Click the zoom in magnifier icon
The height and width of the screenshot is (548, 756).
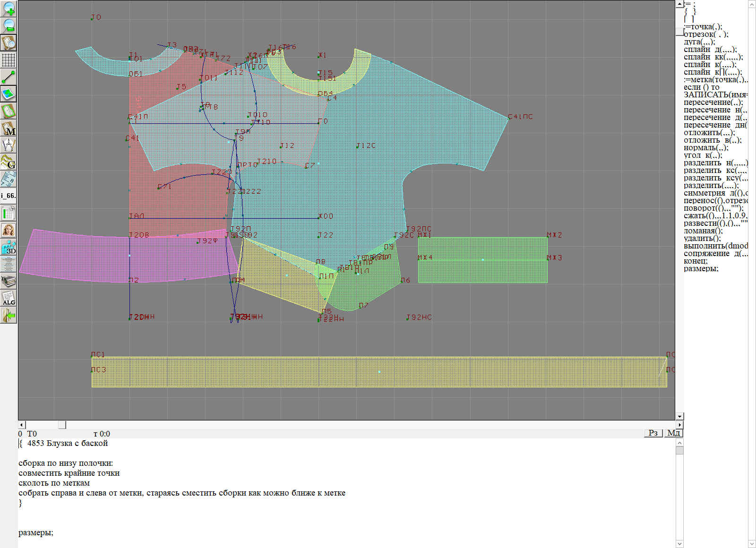9,9
